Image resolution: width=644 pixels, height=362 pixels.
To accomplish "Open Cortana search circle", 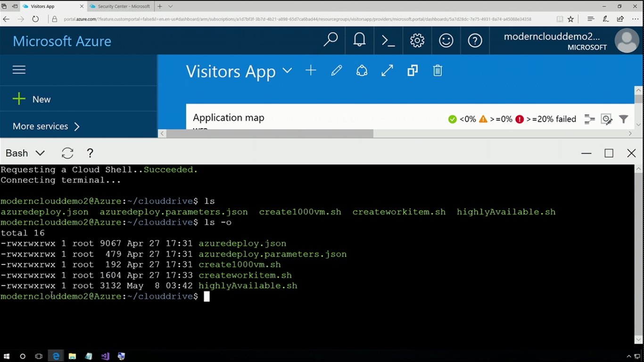I will [x=23, y=356].
